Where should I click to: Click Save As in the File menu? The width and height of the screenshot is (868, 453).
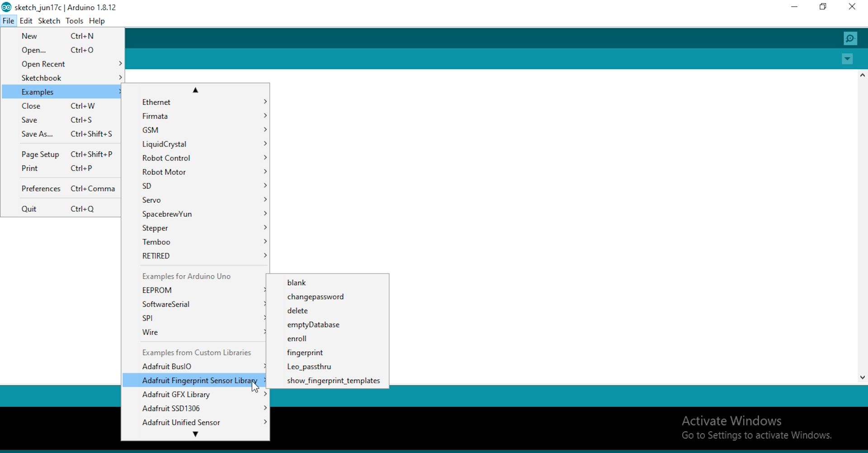(x=37, y=134)
